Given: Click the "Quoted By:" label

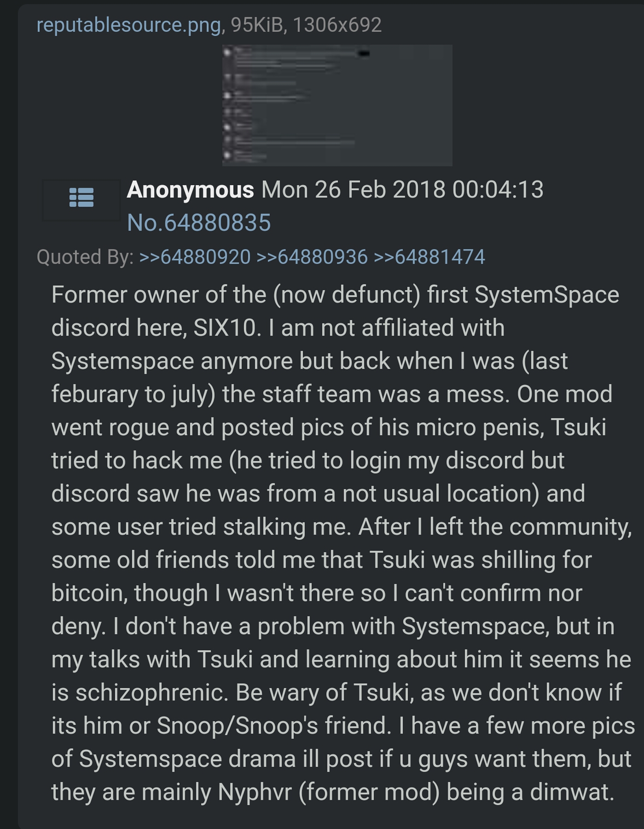Looking at the screenshot, I should 85,257.
